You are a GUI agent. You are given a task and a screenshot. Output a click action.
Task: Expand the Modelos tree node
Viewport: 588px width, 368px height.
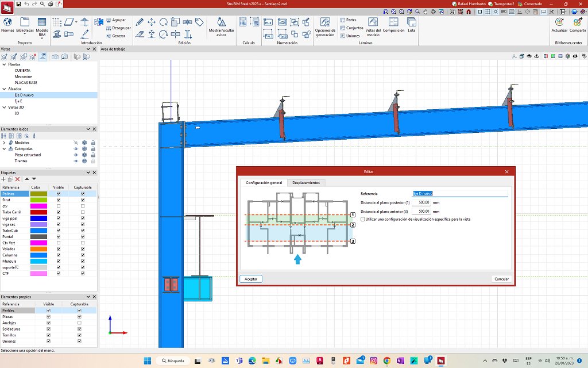(4, 142)
